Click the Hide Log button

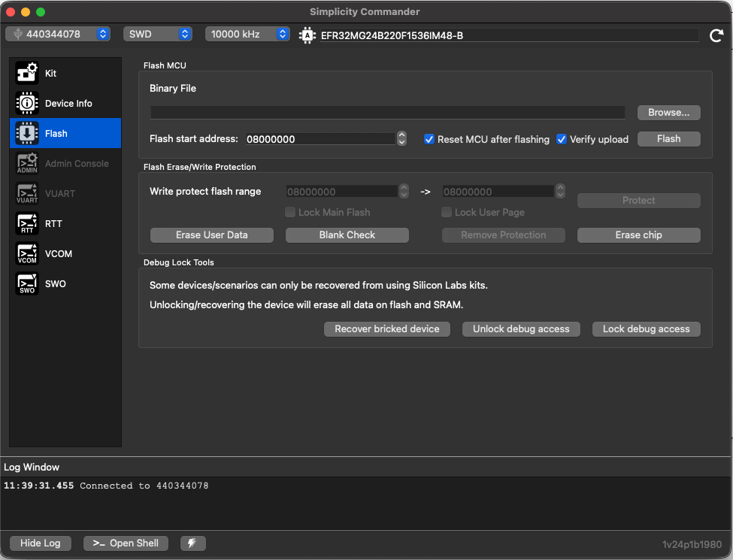click(x=40, y=543)
